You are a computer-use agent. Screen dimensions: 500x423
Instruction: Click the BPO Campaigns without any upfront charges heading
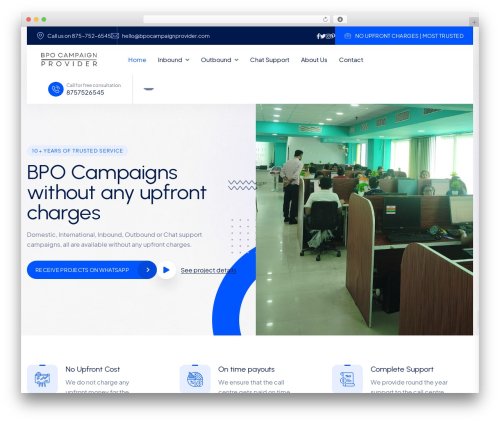click(117, 192)
